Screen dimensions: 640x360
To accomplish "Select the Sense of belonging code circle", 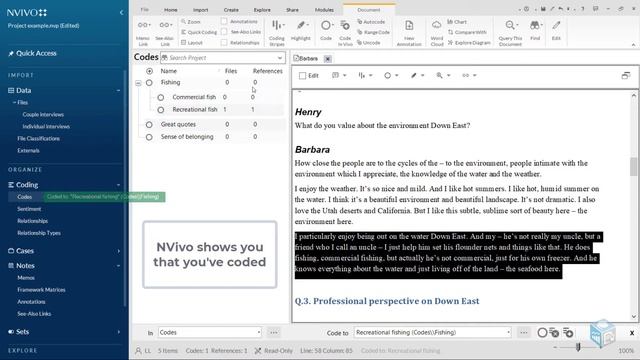I will point(149,137).
